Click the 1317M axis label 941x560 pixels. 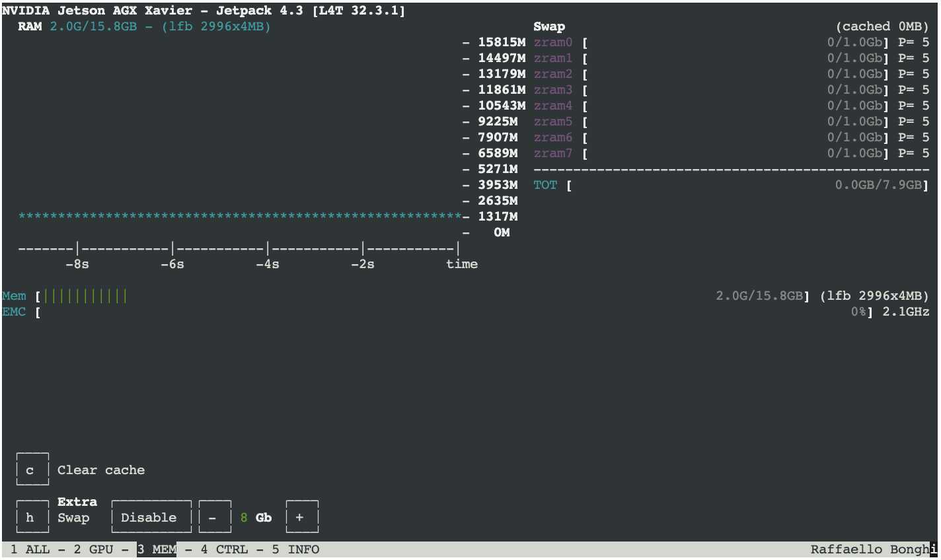498,217
